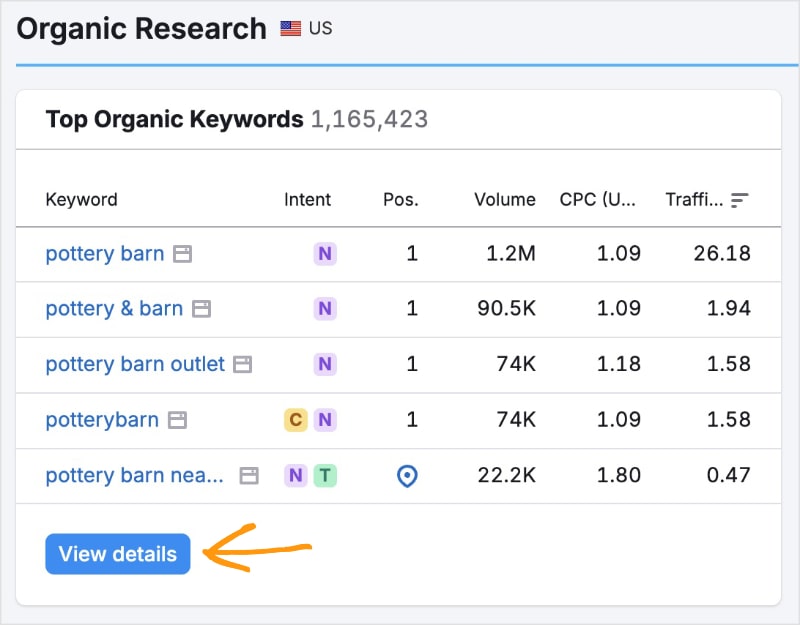Click the C commercial intent badge for potterybarn

(295, 420)
